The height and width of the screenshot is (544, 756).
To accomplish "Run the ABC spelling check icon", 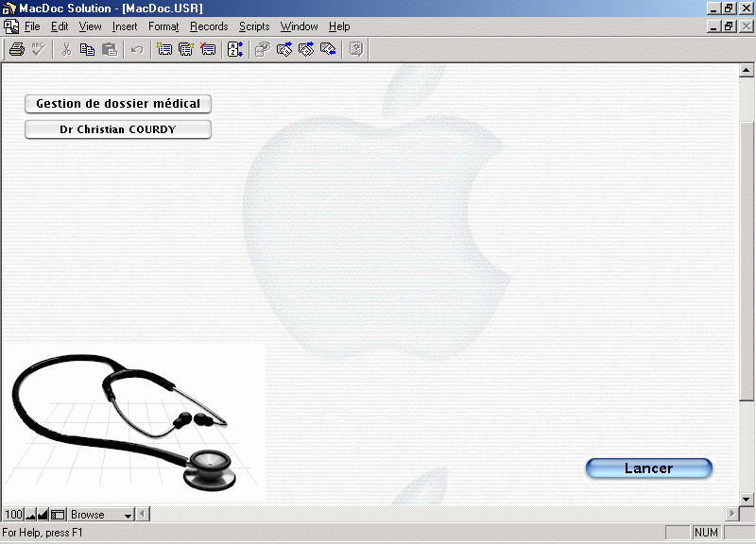I will (39, 49).
